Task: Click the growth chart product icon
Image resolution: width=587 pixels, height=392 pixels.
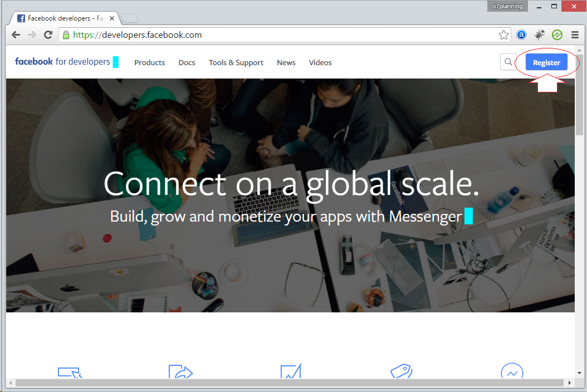Action: [291, 371]
